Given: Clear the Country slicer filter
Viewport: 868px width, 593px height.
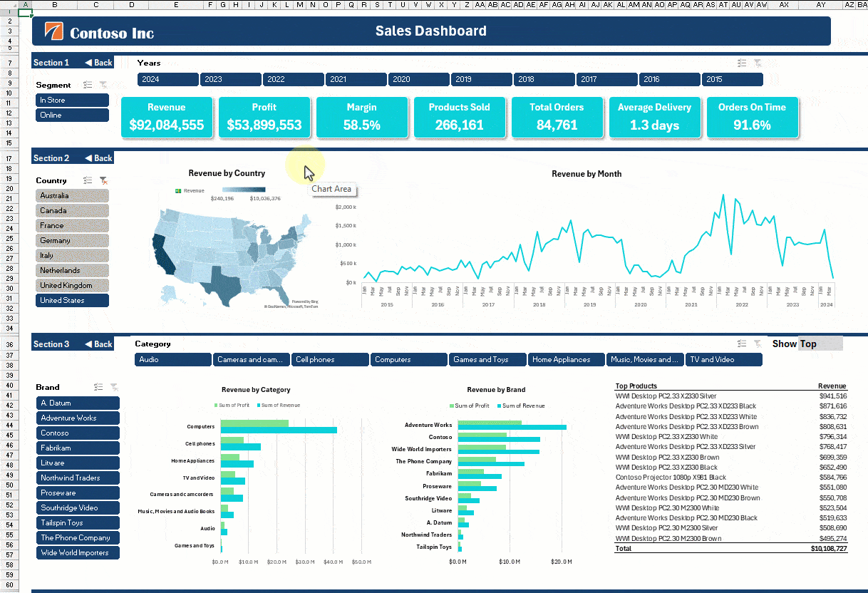Looking at the screenshot, I should point(103,180).
